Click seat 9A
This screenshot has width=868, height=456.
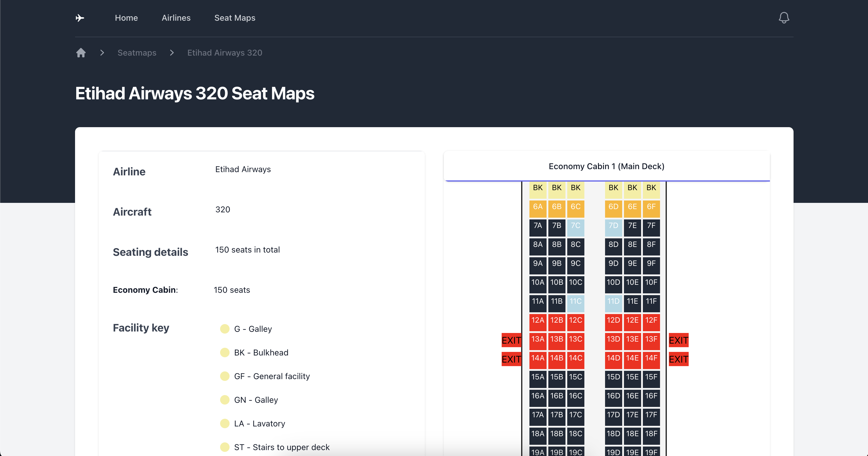tap(538, 266)
